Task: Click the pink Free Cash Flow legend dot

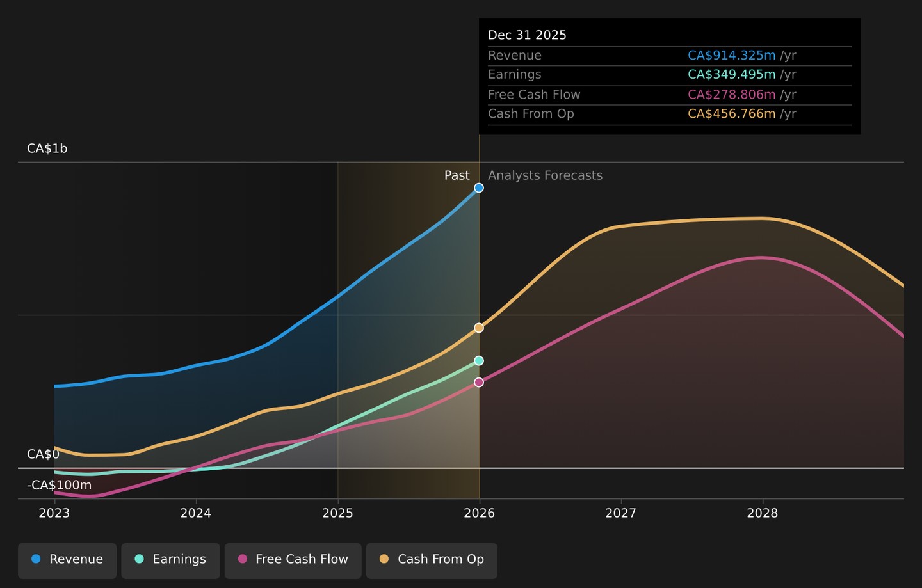Action: click(x=242, y=559)
